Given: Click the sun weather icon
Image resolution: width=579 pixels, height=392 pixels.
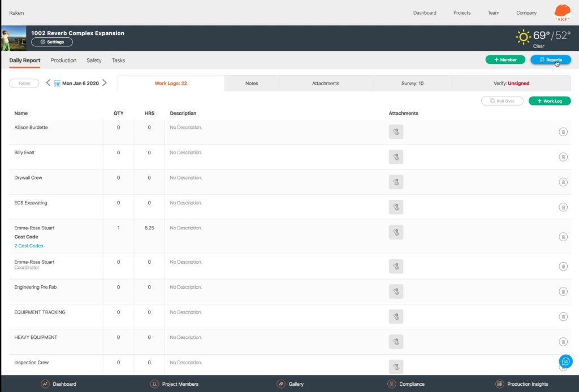Looking at the screenshot, I should [x=523, y=37].
